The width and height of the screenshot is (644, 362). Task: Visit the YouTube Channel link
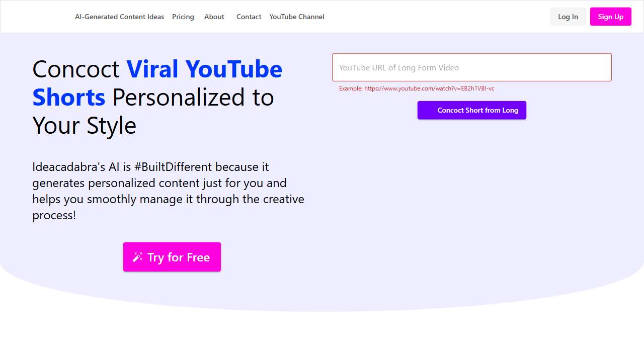(296, 17)
